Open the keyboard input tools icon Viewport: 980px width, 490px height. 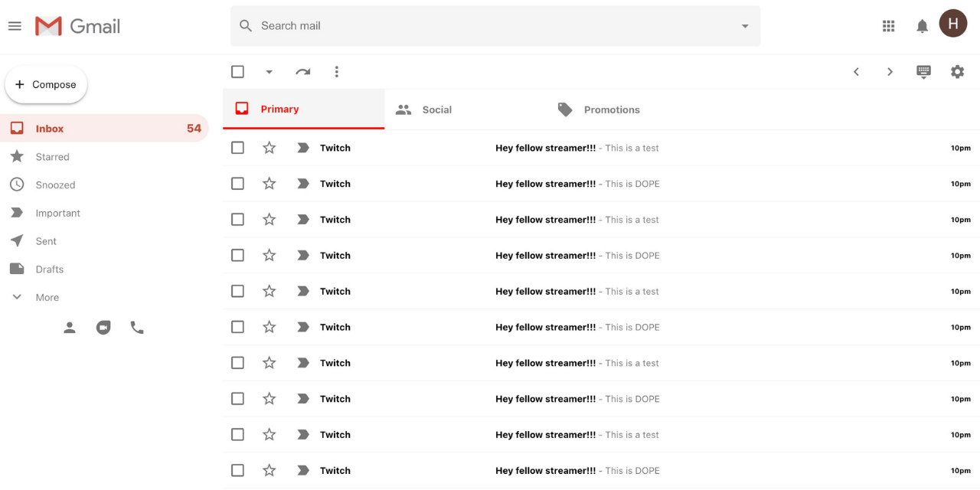(923, 71)
